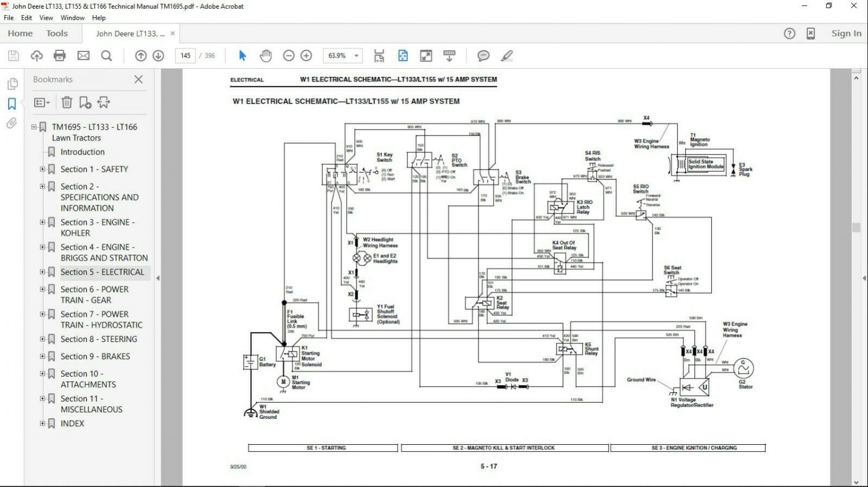Select the Highlight pen tool
The height and width of the screenshot is (487, 868).
tap(507, 56)
